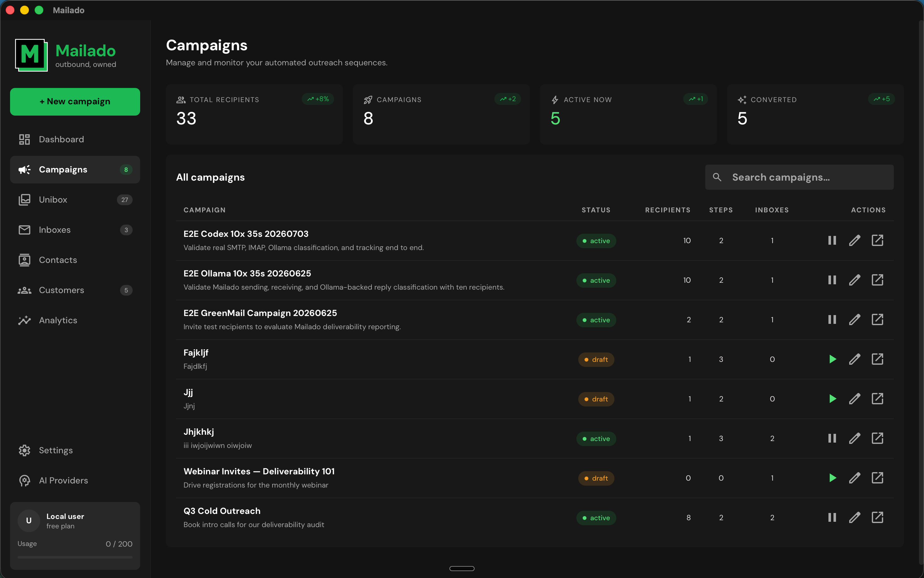Click the Q3 Cold Outreach campaign name

coord(222,511)
